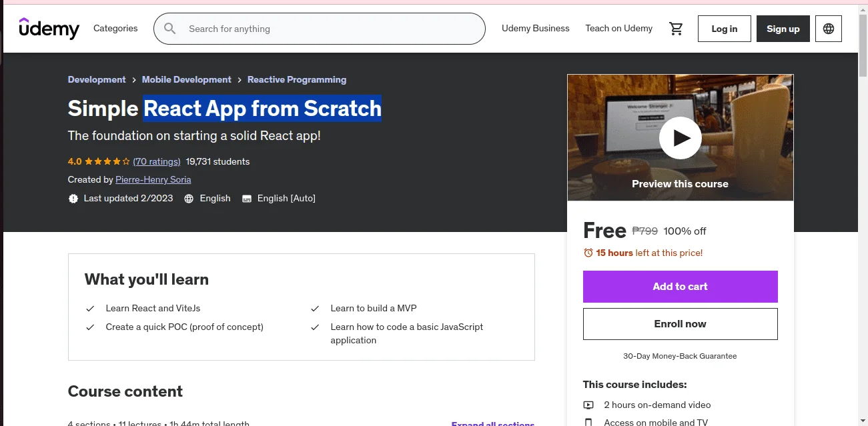
Task: Click the English [Auto] captions text
Action: point(286,199)
